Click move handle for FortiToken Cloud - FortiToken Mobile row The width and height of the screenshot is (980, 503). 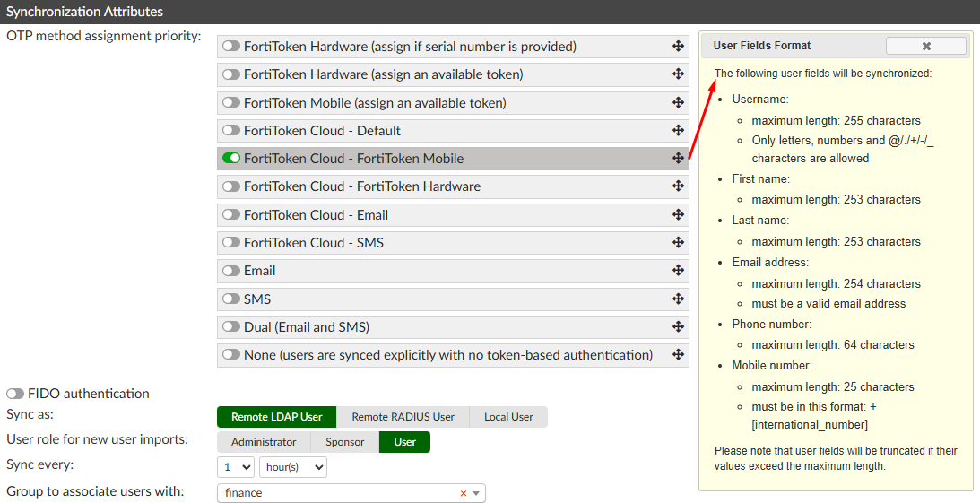[678, 159]
